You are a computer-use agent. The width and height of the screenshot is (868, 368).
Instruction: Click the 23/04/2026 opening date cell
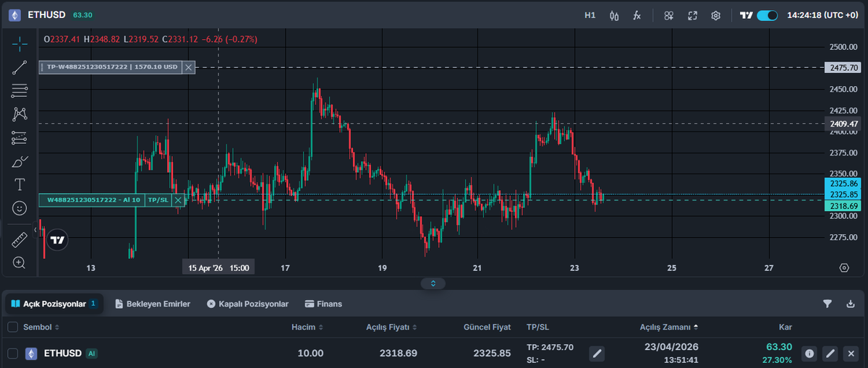[x=671, y=347]
